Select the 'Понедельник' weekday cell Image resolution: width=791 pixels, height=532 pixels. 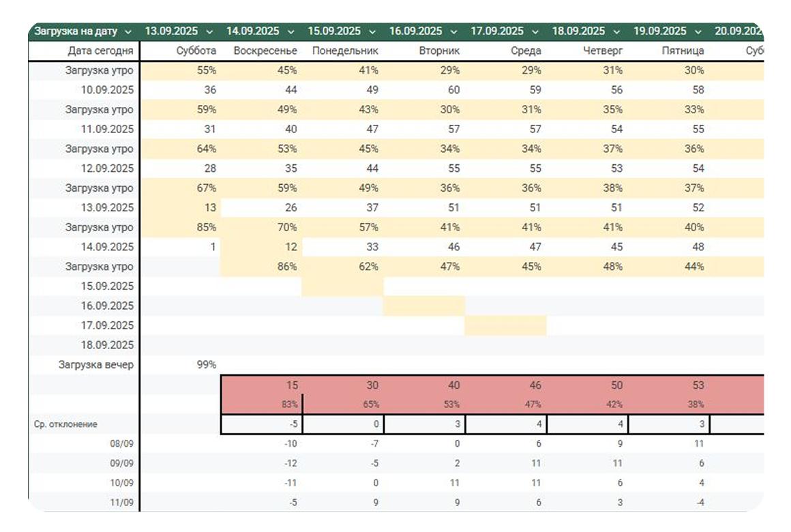pos(345,50)
